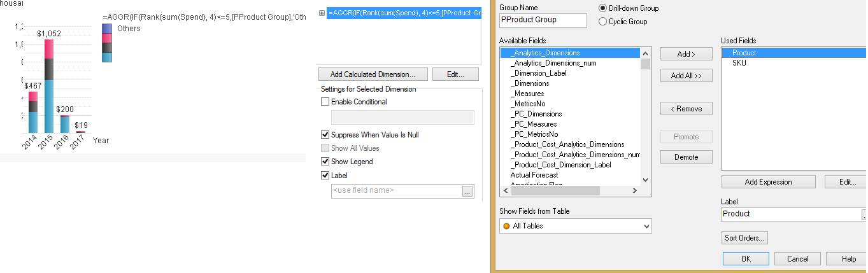Toggle the Show Legend checkbox
The image size is (868, 273).
325,162
